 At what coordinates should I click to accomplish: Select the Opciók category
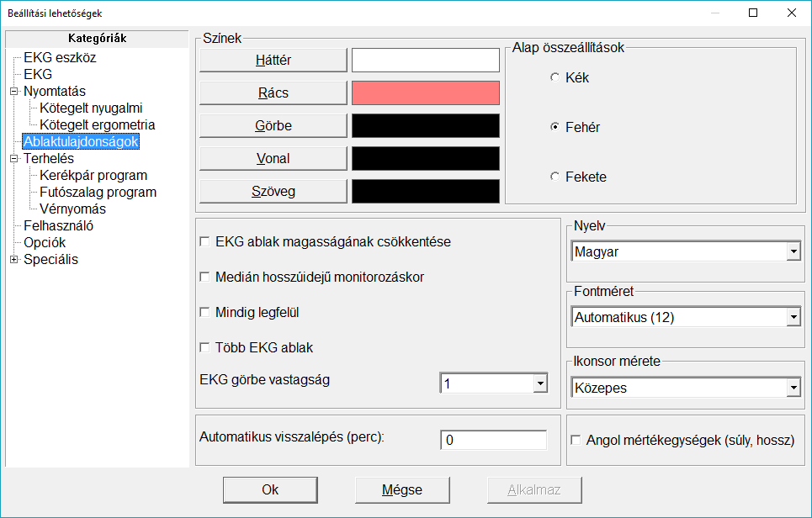tap(45, 243)
